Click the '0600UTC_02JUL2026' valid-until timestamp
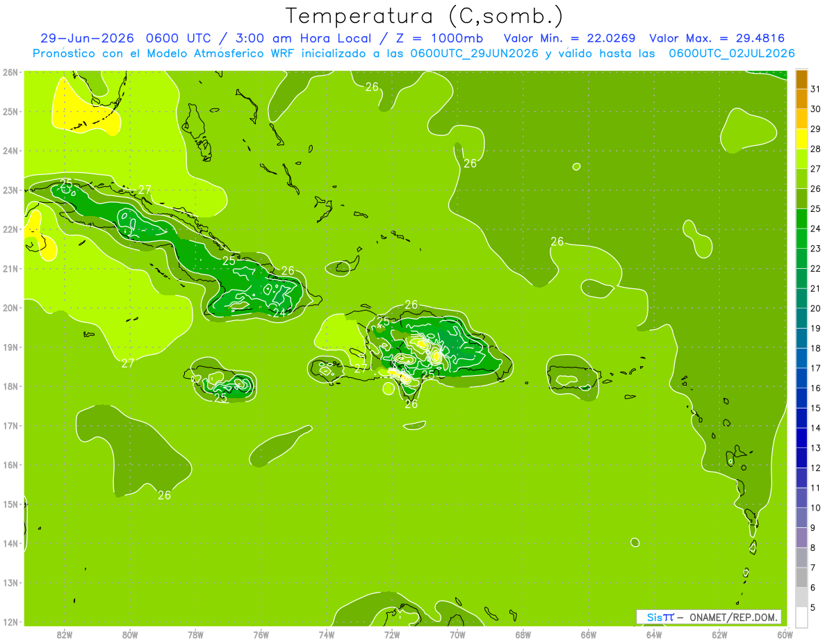Screen dimensions: 834x644 pos(732,53)
